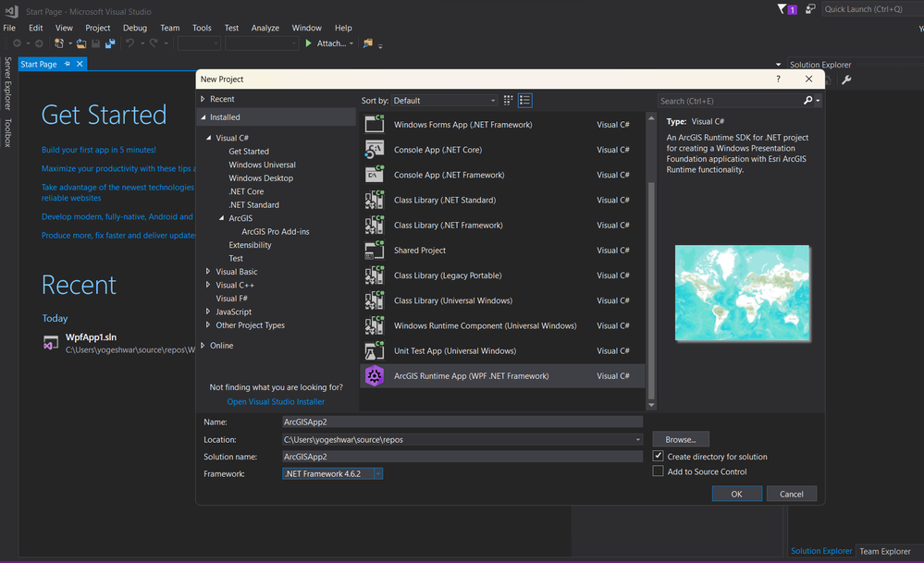The height and width of the screenshot is (563, 924).
Task: Click the search magnifier icon in dialog
Action: pos(808,101)
